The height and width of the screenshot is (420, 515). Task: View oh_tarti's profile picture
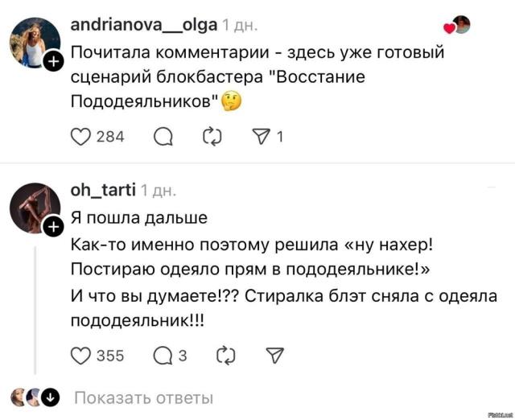coord(35,209)
